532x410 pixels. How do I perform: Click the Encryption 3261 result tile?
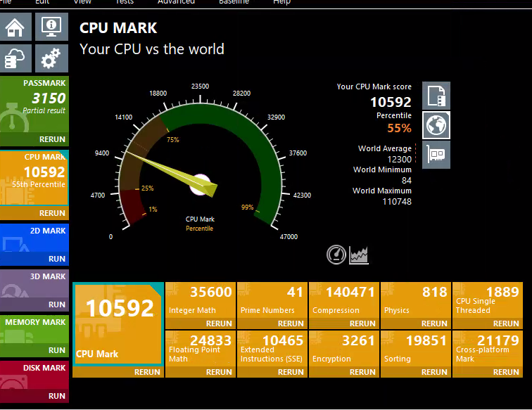[x=344, y=349]
